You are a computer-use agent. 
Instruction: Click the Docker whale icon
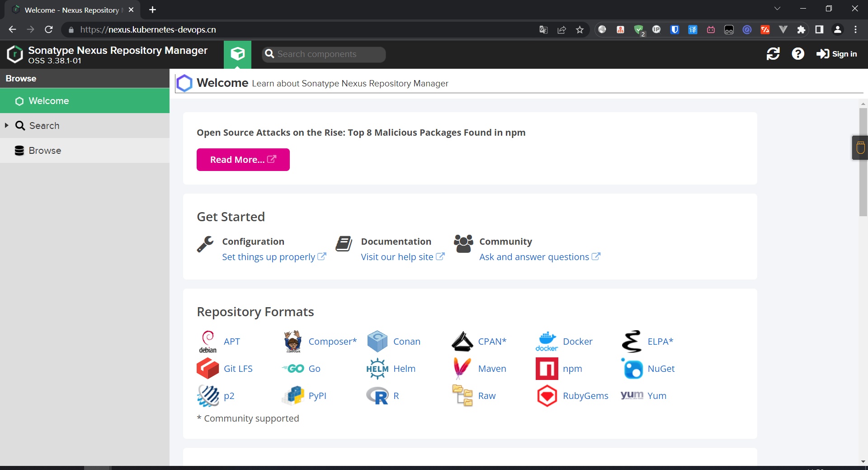click(x=547, y=342)
